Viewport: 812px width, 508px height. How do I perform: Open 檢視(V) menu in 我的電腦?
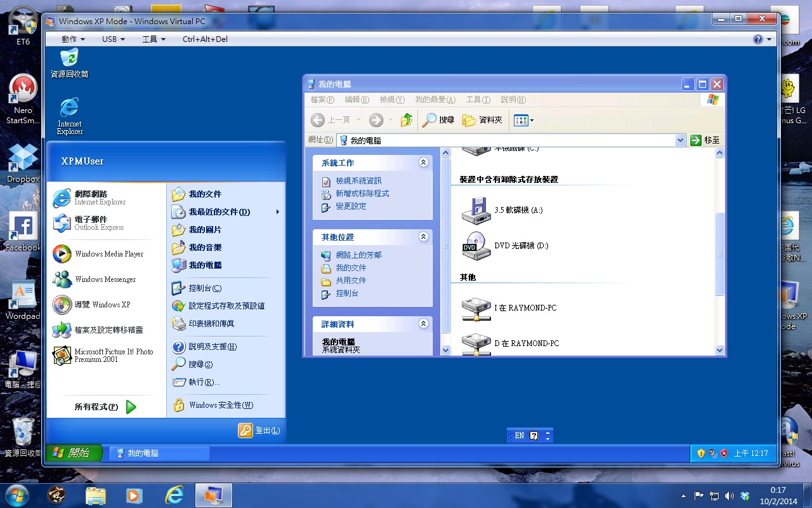coord(392,100)
